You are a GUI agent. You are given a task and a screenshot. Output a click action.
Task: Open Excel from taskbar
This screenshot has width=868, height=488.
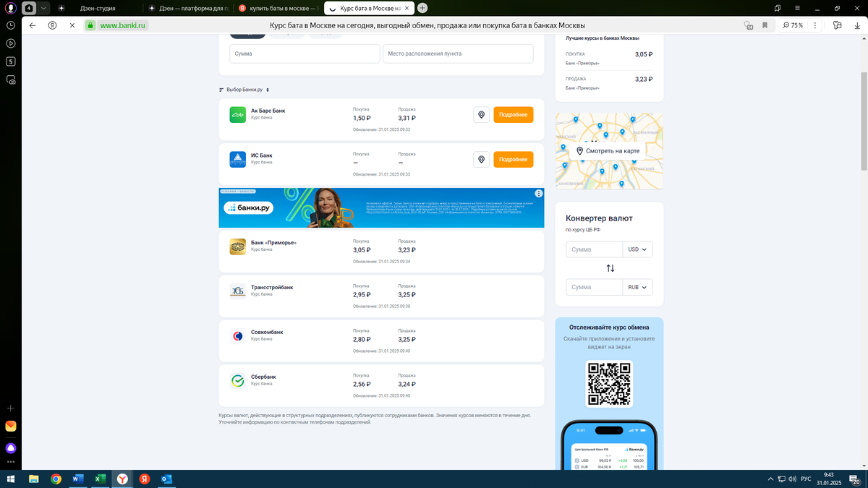click(101, 479)
